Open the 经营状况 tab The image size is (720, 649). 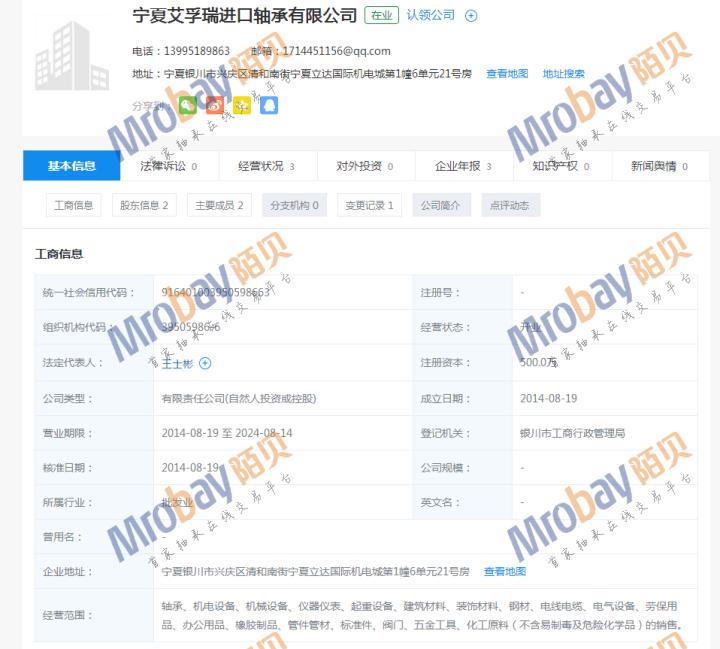266,166
